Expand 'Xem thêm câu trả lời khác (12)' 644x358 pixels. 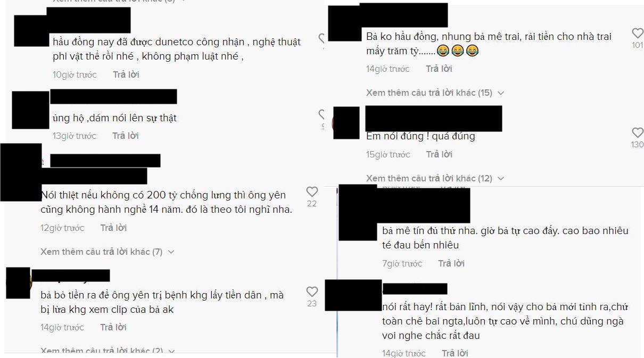435,178
